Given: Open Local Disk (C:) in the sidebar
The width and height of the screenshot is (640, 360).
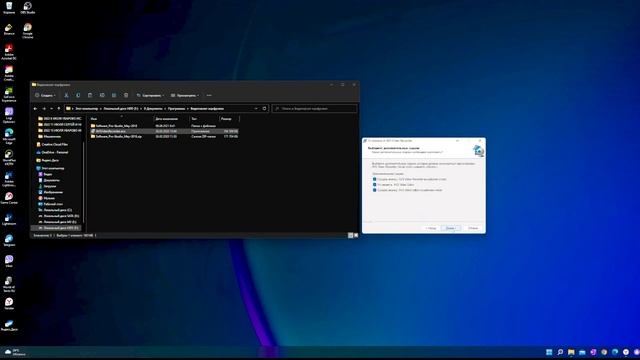Looking at the screenshot, I should [55, 210].
